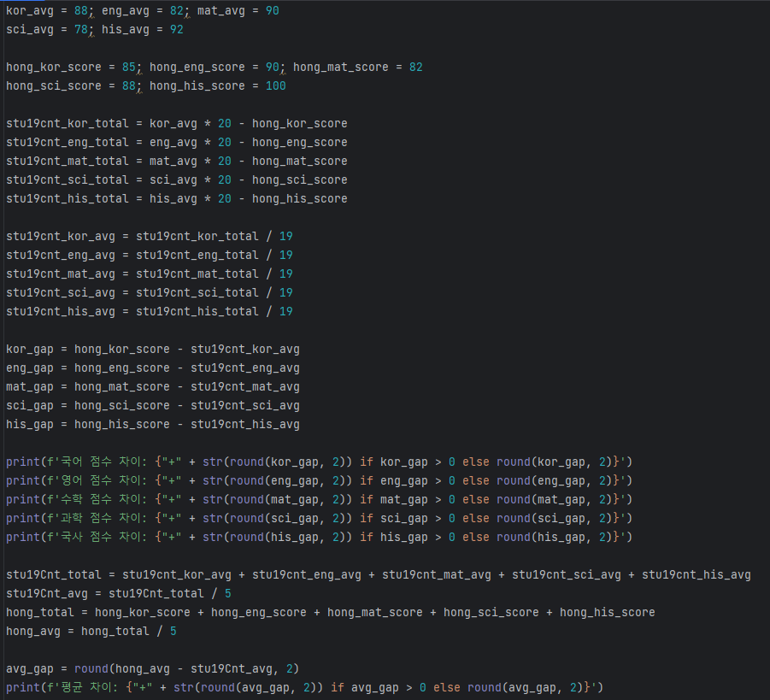Image resolution: width=770 pixels, height=700 pixels.
Task: Click the his_avg = 92 assignment
Action: click(143, 29)
